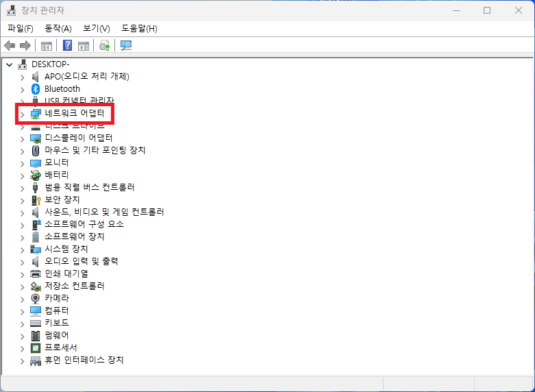Image resolution: width=535 pixels, height=392 pixels.
Task: Click the speaker icon beside 사운드, 비디오 및 게임 컨트롤러
Action: click(x=36, y=212)
